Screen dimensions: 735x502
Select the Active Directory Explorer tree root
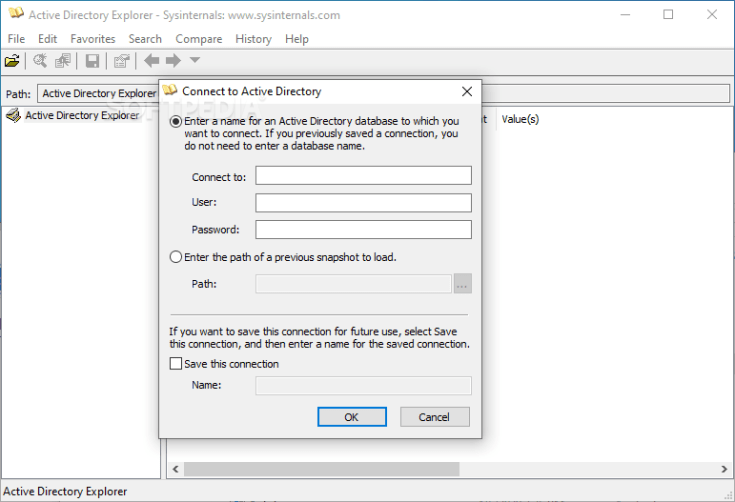click(82, 115)
